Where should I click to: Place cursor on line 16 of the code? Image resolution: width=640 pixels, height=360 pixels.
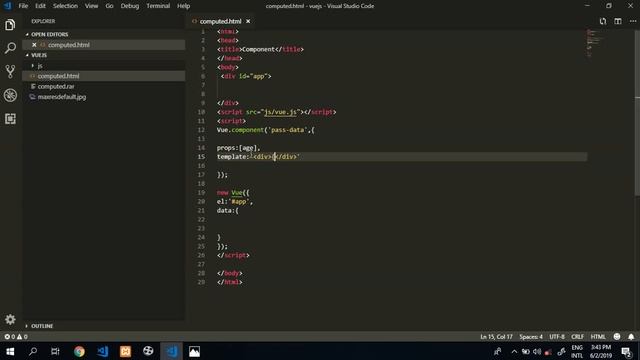(402, 166)
